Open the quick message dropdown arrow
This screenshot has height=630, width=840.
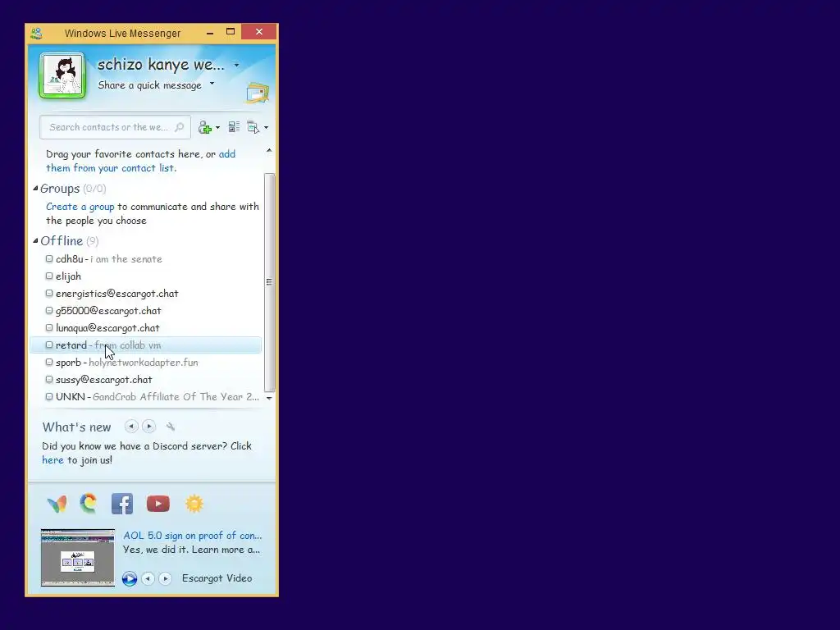(212, 84)
